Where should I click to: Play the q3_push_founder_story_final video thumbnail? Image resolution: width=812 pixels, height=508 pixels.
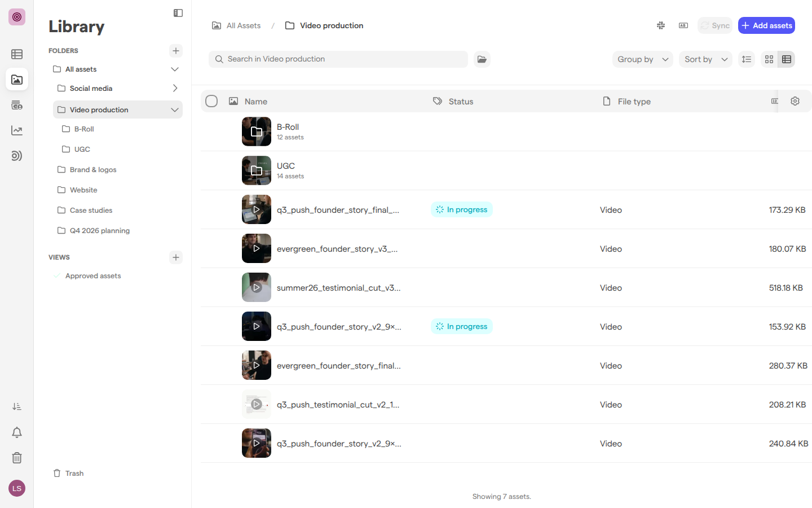point(257,209)
